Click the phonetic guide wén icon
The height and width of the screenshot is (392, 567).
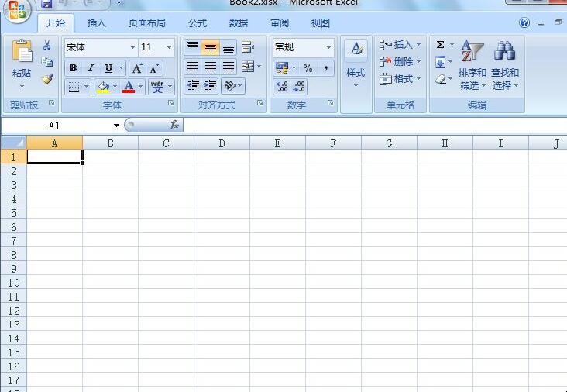pos(157,87)
